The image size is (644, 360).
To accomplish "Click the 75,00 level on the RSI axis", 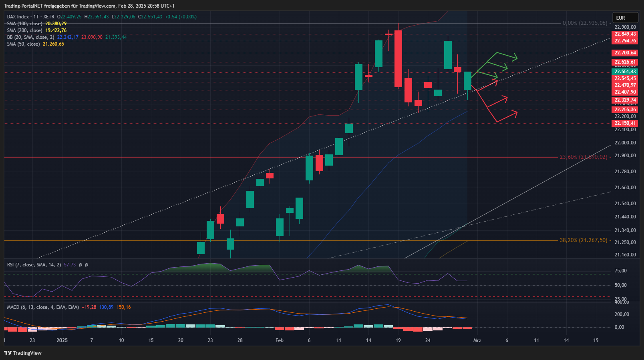I will 620,271.
